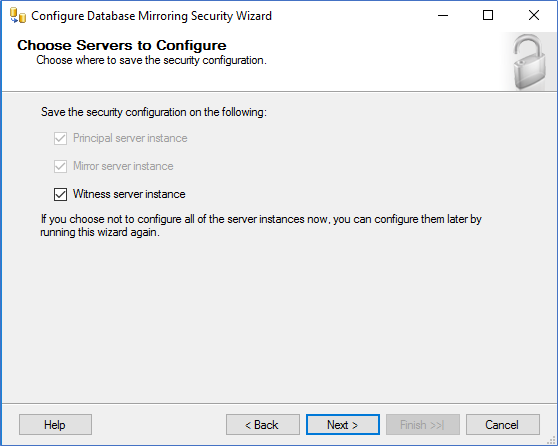558x446 pixels.
Task: Cancel the mirroring security wizard
Action: click(x=502, y=424)
